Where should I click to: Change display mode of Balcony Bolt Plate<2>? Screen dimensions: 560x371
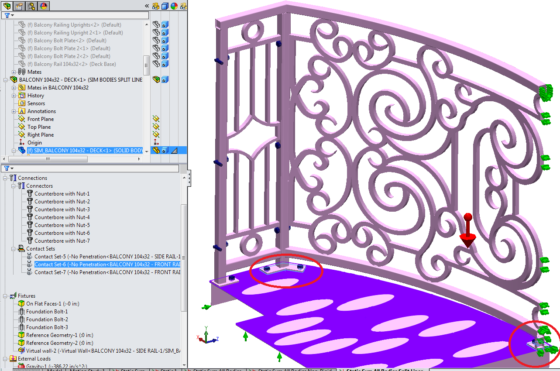coord(165,40)
